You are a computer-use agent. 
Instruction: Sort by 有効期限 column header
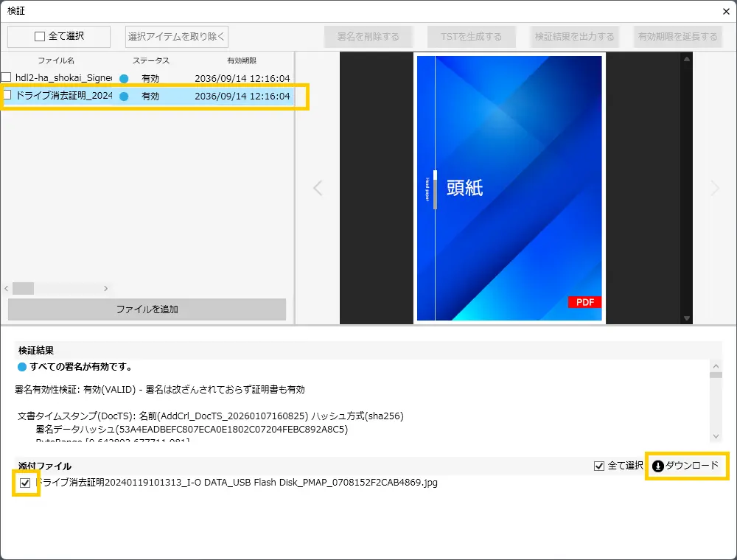[242, 60]
